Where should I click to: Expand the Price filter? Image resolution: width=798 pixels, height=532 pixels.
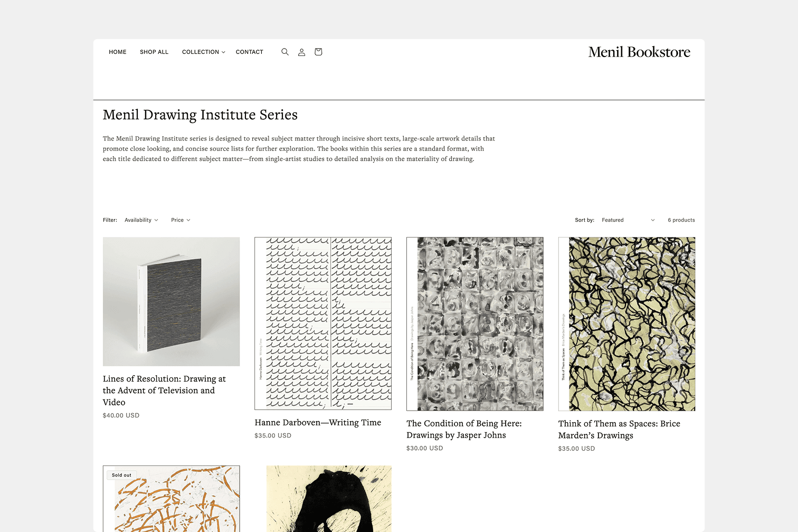click(x=180, y=220)
